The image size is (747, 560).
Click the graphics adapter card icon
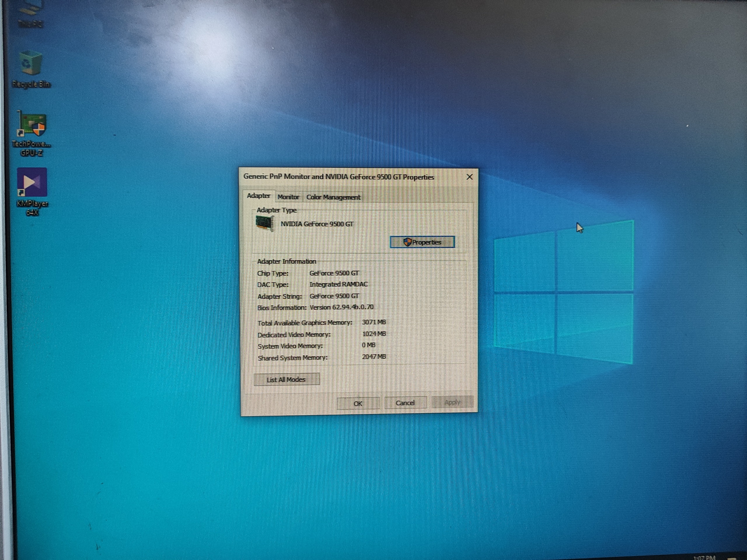(264, 223)
